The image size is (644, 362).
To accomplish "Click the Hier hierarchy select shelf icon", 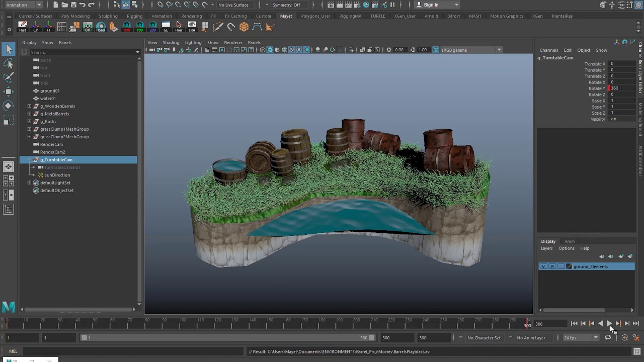I will tap(179, 27).
